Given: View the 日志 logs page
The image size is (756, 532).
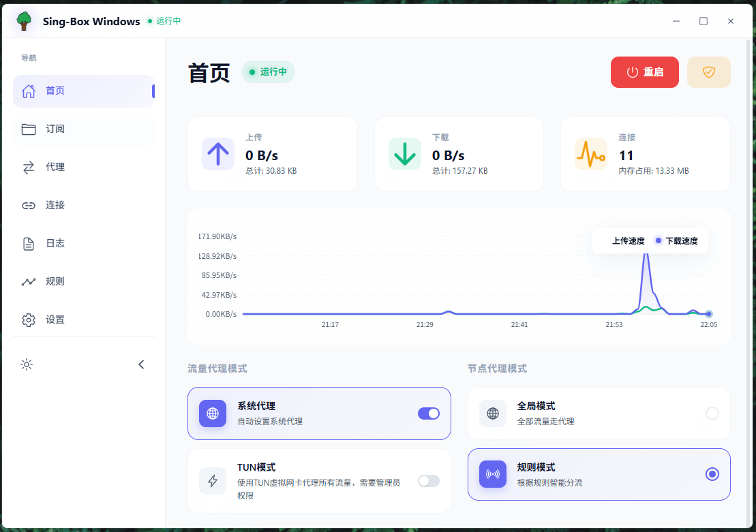Looking at the screenshot, I should click(x=56, y=242).
